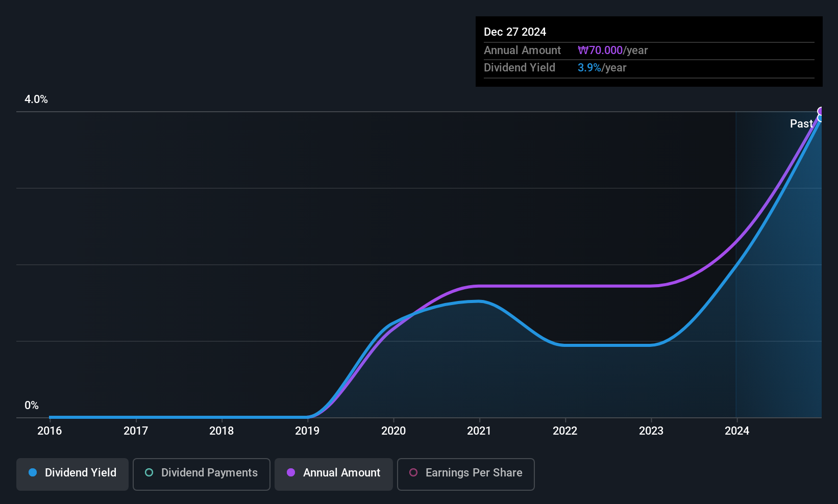The image size is (838, 504).
Task: Select the purple Annual Amount endpoint marker
Action: (821, 111)
